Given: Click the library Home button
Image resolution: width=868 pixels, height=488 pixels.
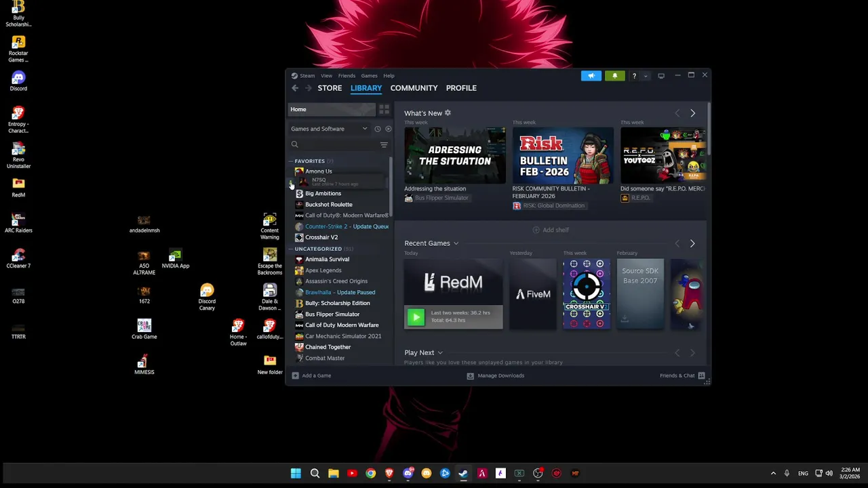Looking at the screenshot, I should click(332, 109).
